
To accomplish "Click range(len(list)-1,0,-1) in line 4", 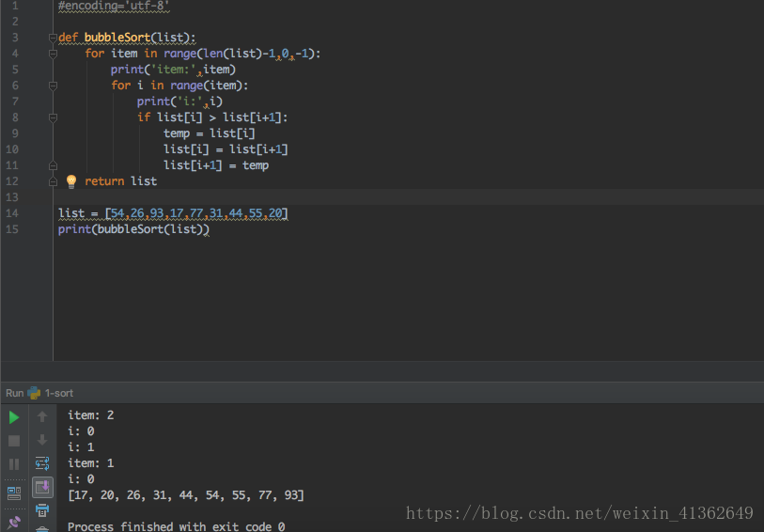I will click(x=239, y=54).
